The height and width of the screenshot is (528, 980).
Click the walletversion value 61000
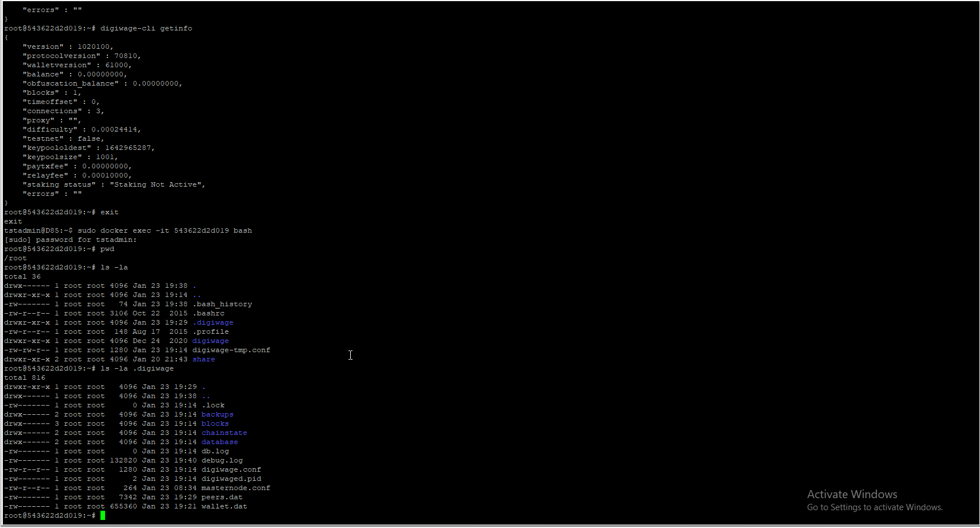[117, 65]
